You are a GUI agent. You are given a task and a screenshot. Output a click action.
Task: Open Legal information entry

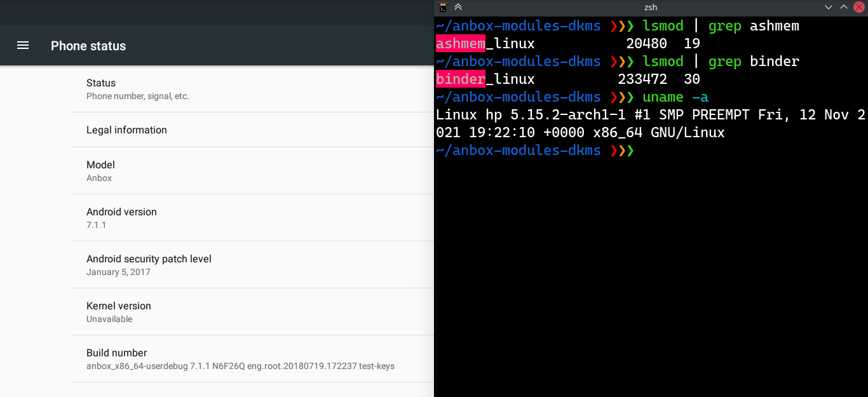point(252,130)
